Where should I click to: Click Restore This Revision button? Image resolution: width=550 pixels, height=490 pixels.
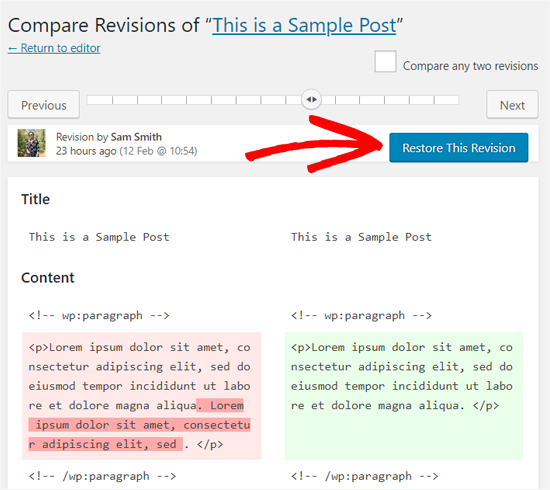[458, 148]
